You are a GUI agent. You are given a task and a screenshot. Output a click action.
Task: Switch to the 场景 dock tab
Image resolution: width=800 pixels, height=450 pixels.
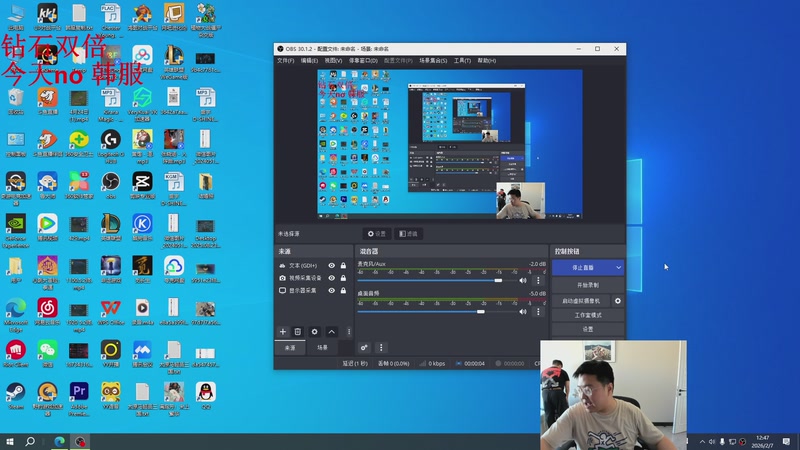pos(322,347)
